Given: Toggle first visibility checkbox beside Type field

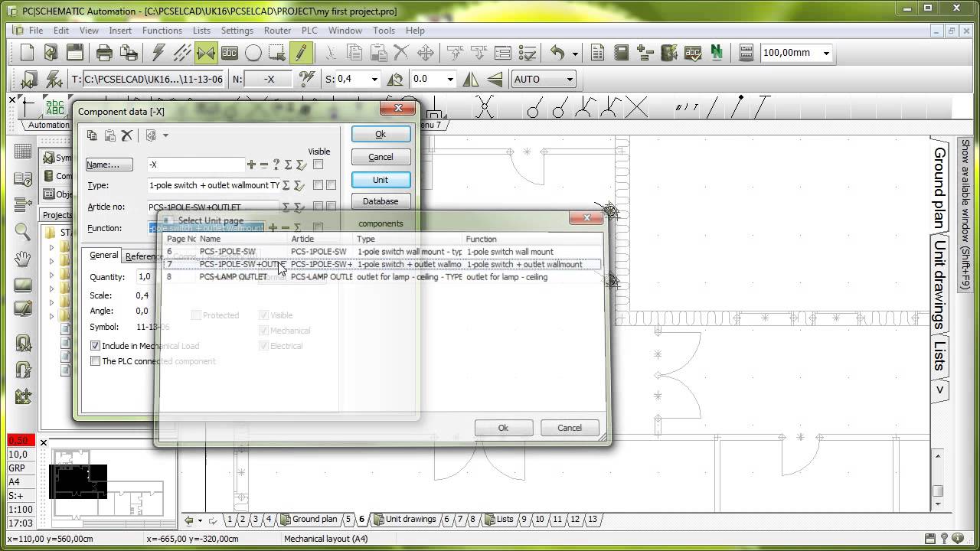Looking at the screenshot, I should pos(318,185).
